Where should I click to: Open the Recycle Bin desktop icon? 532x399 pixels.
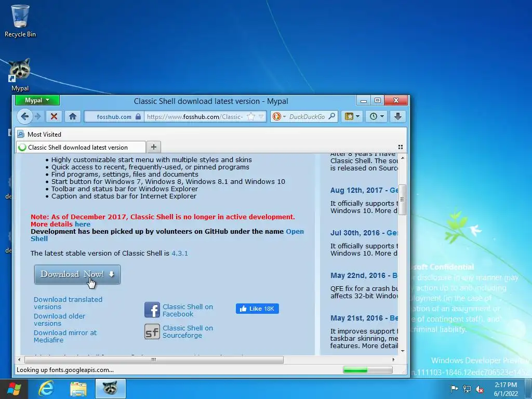[20, 21]
